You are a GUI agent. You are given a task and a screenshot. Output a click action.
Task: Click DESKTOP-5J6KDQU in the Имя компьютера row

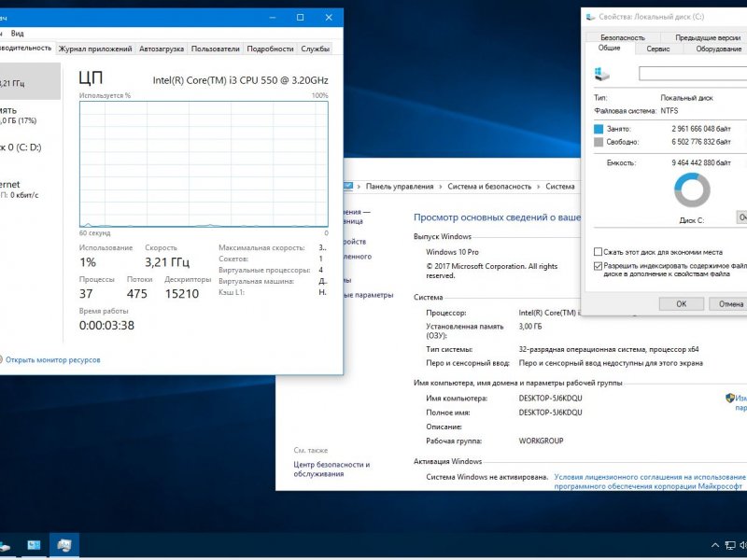(550, 399)
